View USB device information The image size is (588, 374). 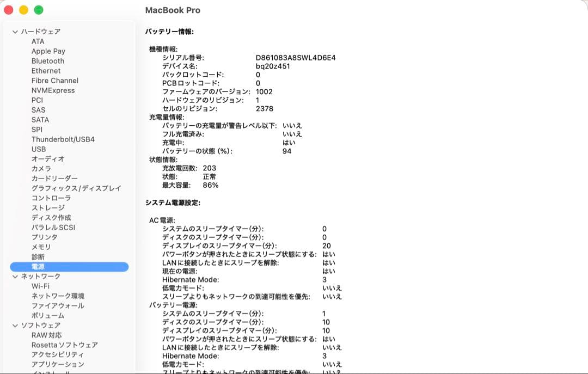pos(38,149)
